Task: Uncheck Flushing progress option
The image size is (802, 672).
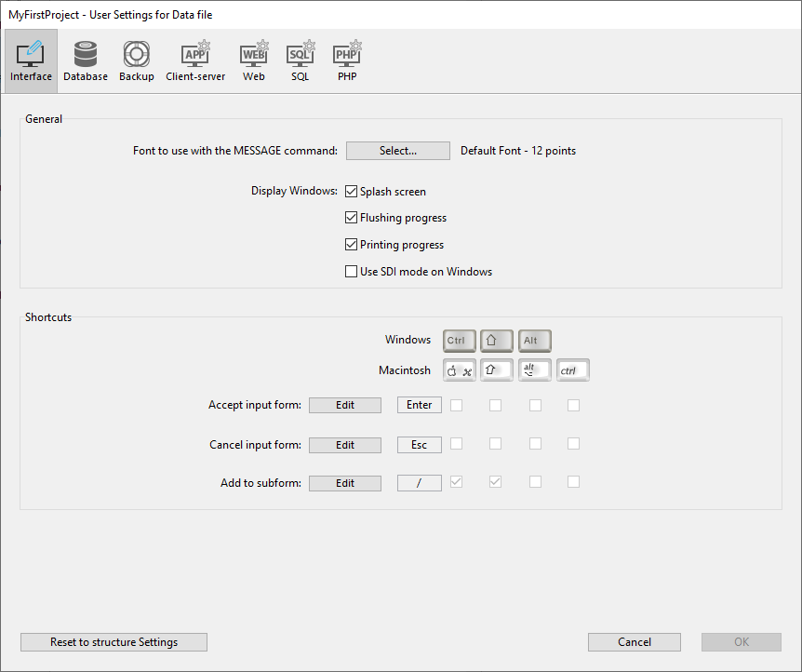Action: click(352, 218)
